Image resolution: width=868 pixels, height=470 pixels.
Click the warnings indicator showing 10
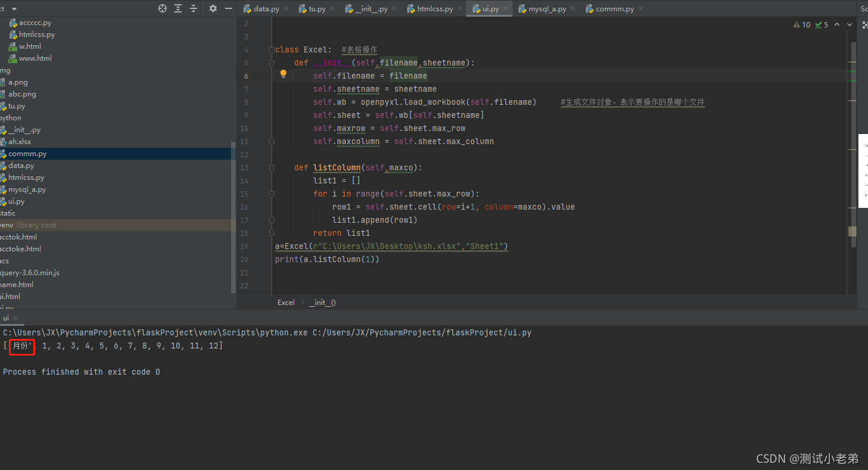click(801, 24)
